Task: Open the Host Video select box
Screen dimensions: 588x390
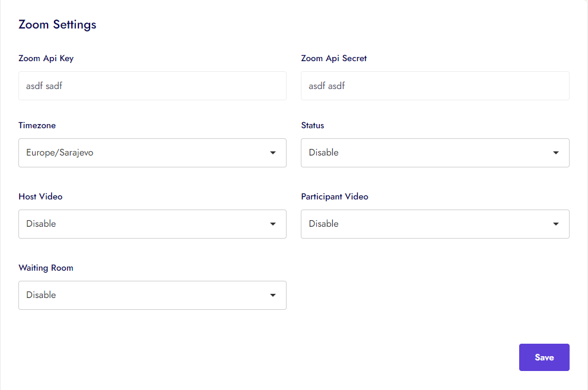Action: [x=142, y=224]
